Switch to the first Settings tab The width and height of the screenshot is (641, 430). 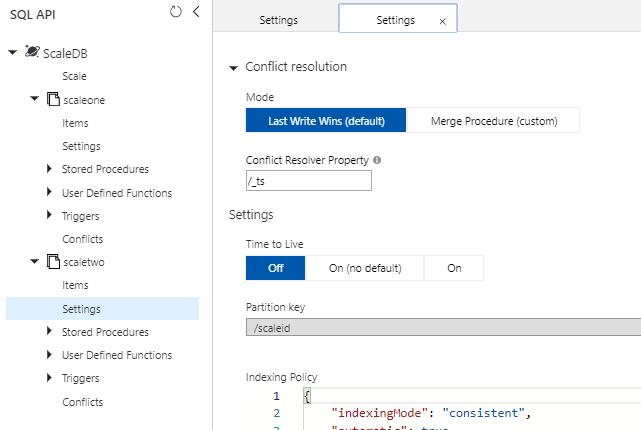click(278, 20)
